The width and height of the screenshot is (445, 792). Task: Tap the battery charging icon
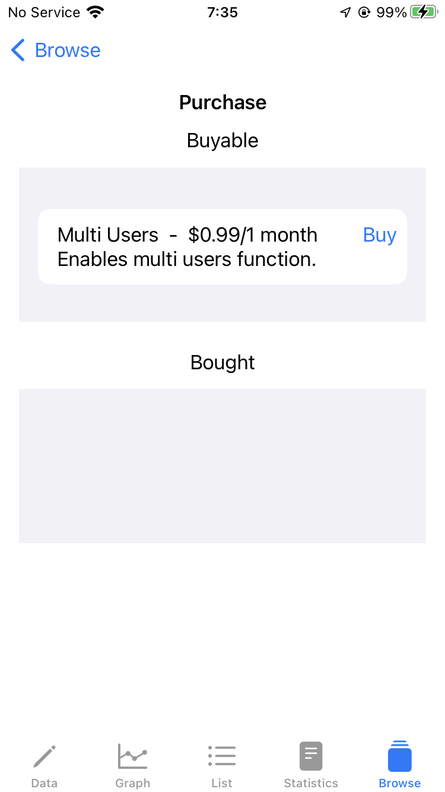pos(423,12)
